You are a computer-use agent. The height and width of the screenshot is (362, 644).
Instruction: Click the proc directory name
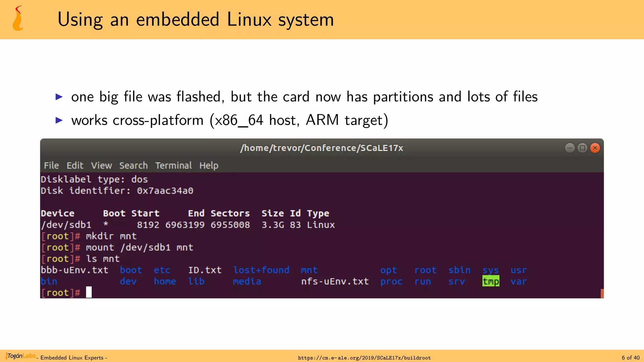[391, 282]
